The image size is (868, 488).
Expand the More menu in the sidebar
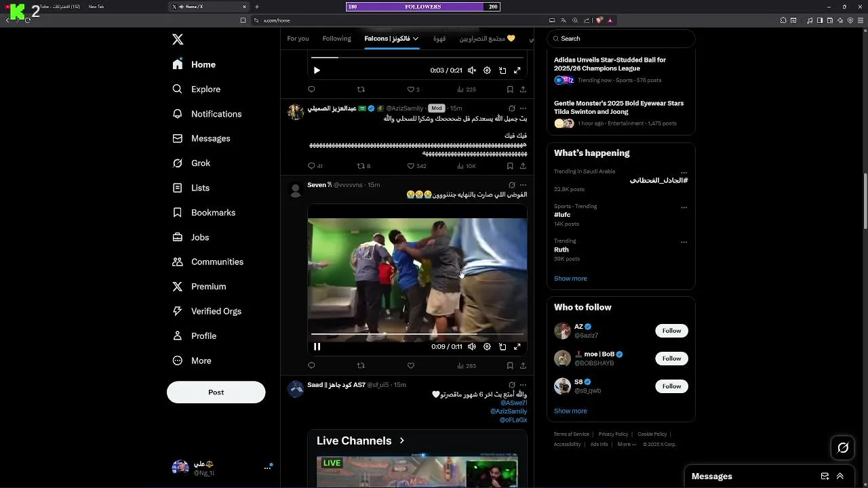192,361
